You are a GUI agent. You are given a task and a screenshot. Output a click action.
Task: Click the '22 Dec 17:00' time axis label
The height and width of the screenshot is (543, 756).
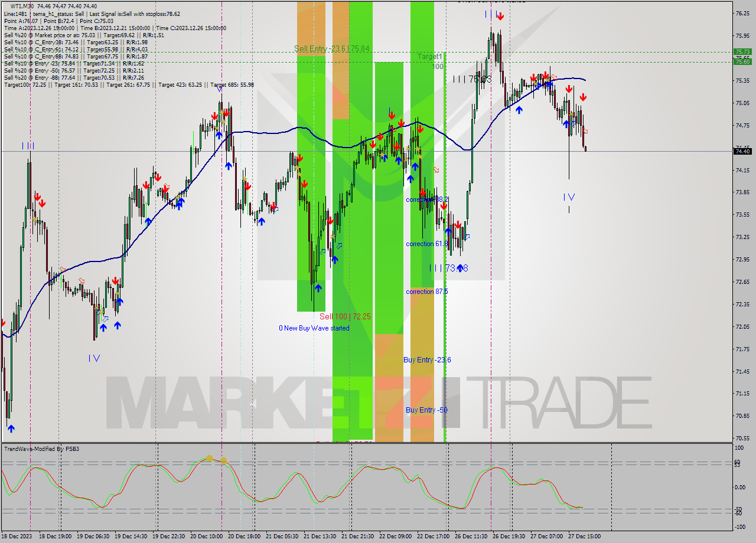pyautogui.click(x=433, y=537)
